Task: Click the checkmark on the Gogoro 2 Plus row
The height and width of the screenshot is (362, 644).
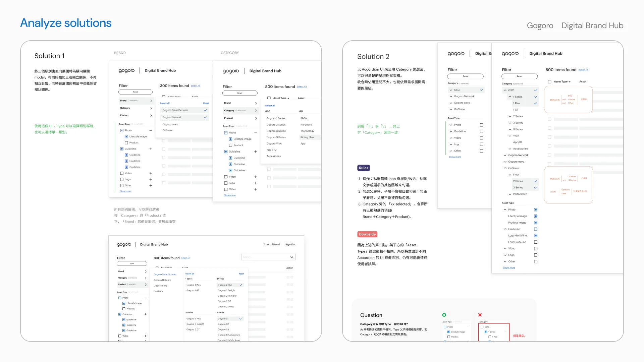Action: point(240,285)
